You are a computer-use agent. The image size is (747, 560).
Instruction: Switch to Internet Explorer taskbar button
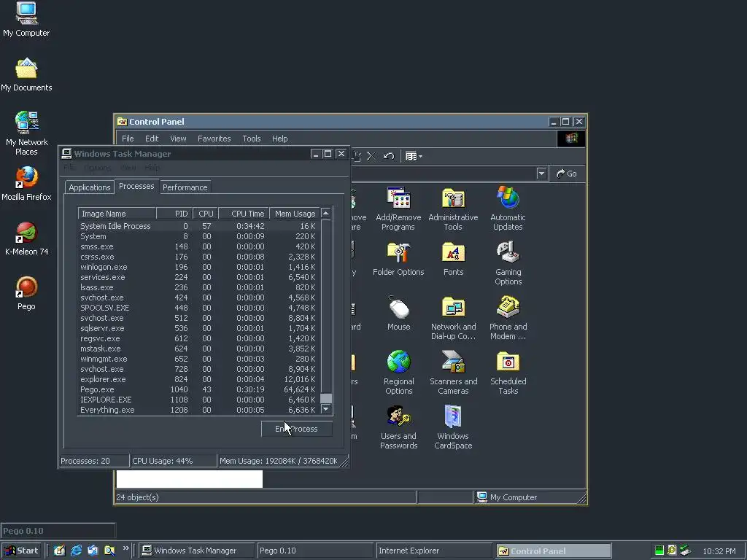tap(433, 551)
